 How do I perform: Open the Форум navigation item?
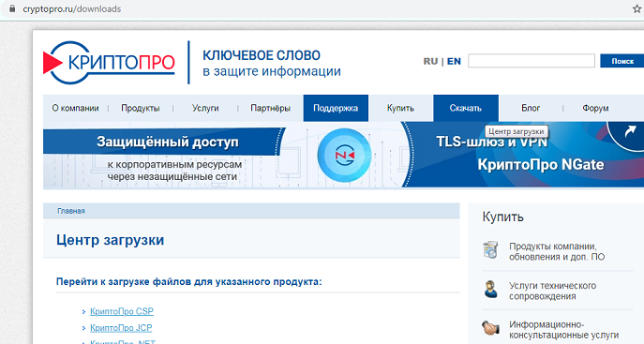595,108
